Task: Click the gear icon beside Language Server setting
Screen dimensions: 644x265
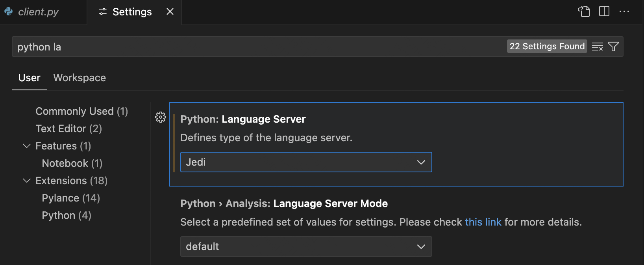Action: (x=160, y=117)
